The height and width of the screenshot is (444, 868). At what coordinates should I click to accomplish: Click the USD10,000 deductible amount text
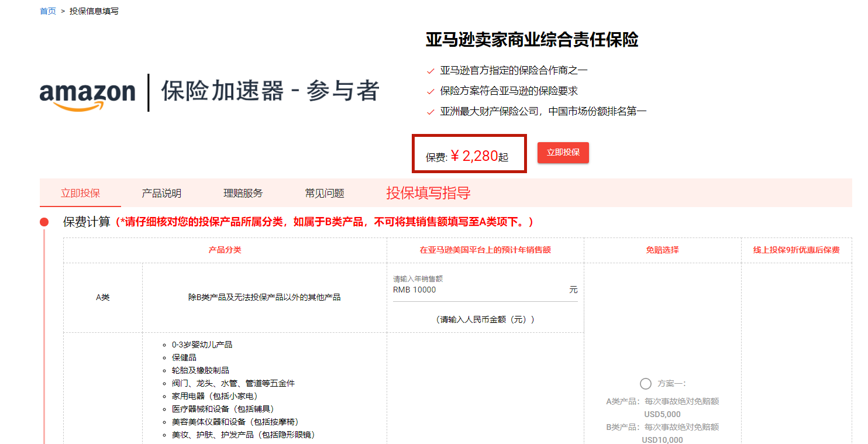click(662, 440)
